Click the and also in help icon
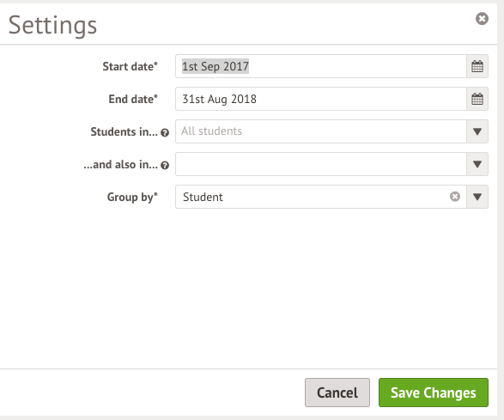 click(x=165, y=165)
